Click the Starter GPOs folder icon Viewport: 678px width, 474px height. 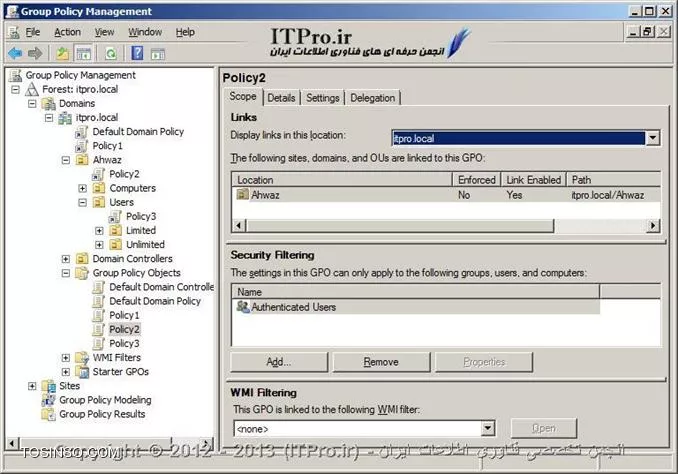tap(82, 372)
